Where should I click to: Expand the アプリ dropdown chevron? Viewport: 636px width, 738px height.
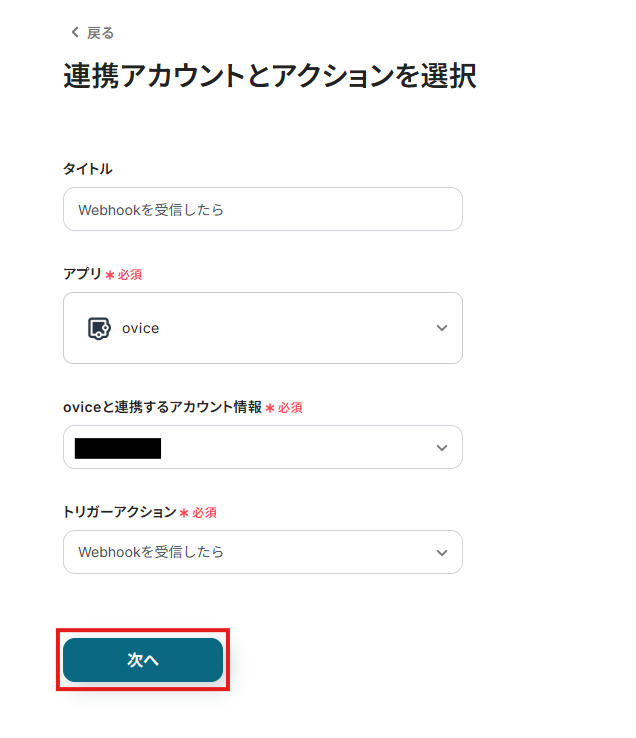pyautogui.click(x=442, y=328)
